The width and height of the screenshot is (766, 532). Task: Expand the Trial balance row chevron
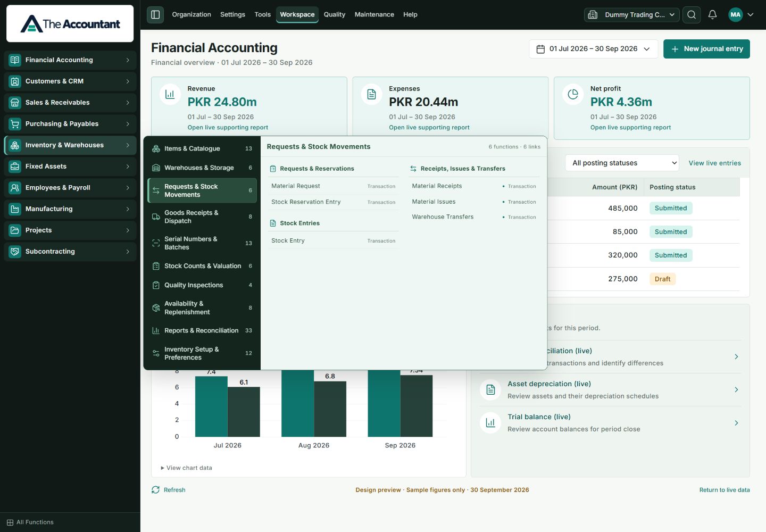[736, 423]
